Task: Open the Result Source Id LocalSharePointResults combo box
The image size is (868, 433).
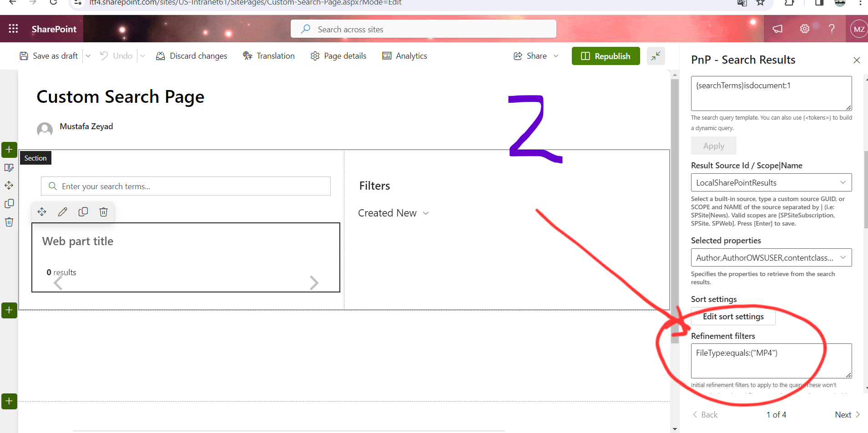Action: 771,183
